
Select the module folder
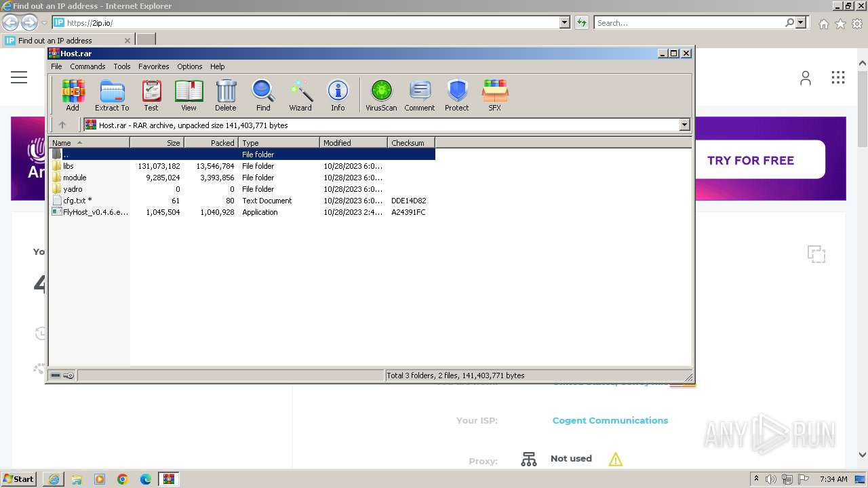pyautogui.click(x=241, y=178)
